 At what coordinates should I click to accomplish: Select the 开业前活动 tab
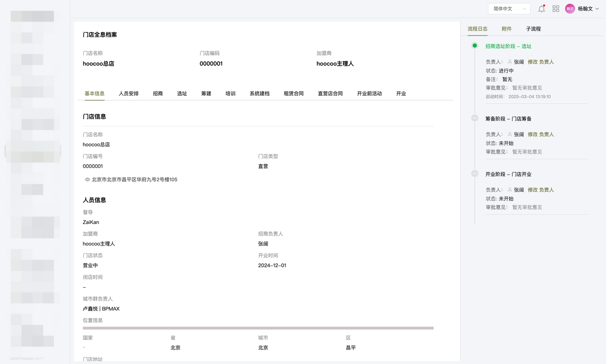click(369, 94)
